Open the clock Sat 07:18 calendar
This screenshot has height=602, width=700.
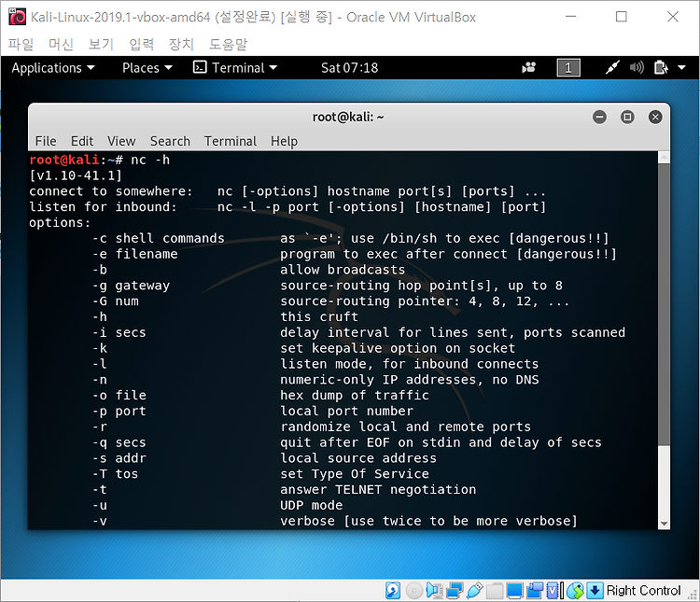350,68
